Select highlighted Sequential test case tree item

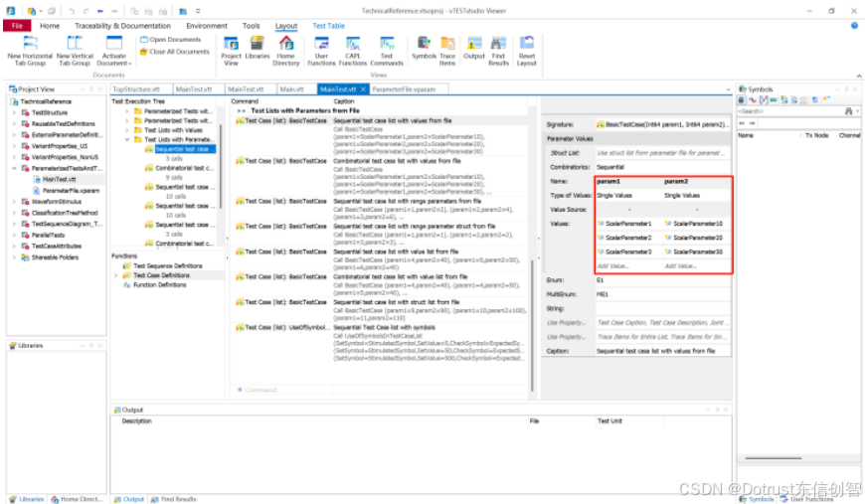(x=185, y=149)
